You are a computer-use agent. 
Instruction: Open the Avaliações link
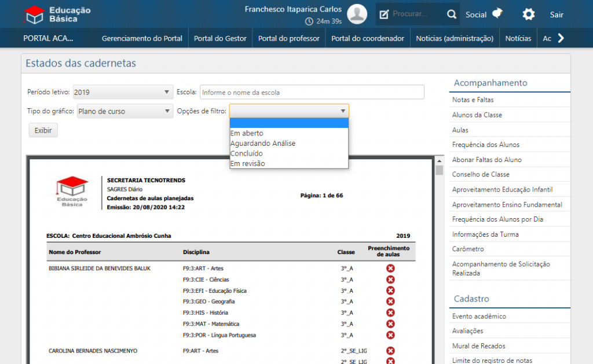467,331
